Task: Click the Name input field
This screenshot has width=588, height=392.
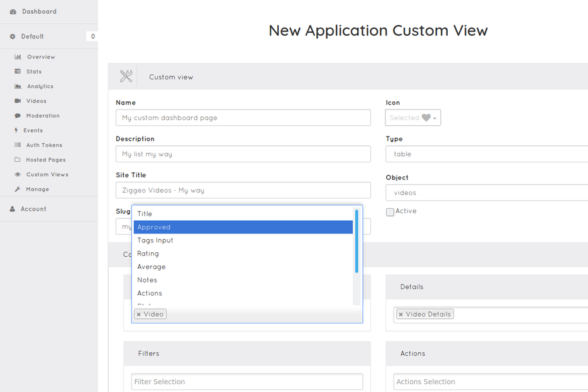Action: 243,118
